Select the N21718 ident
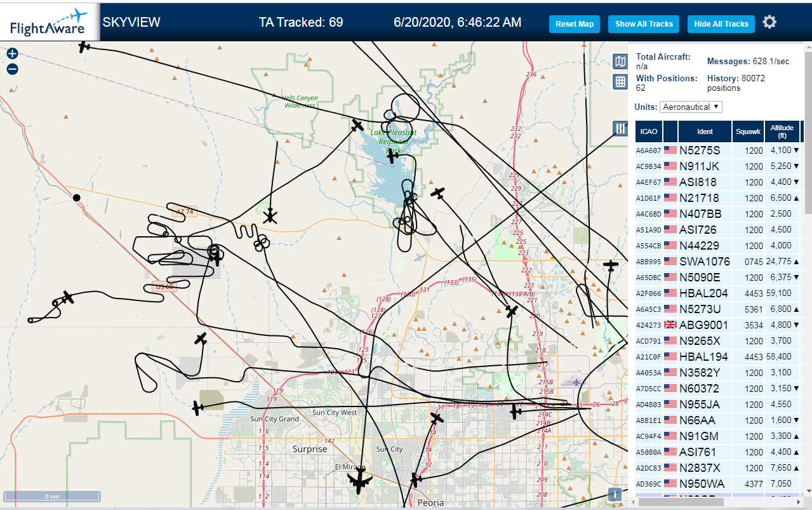This screenshot has width=812, height=510. coord(700,198)
